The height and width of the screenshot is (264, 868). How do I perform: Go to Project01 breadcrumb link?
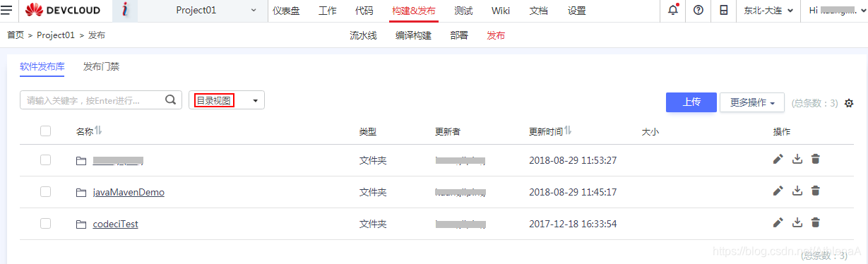click(56, 35)
